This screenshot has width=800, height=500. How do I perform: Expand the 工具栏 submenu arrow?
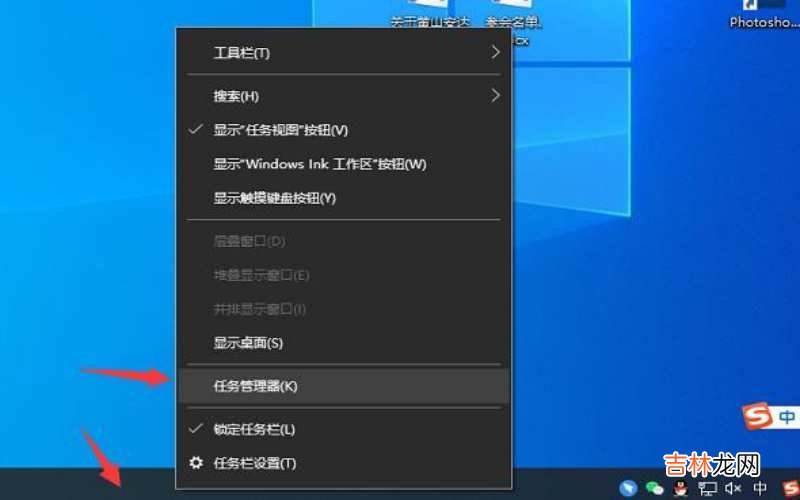(x=495, y=52)
